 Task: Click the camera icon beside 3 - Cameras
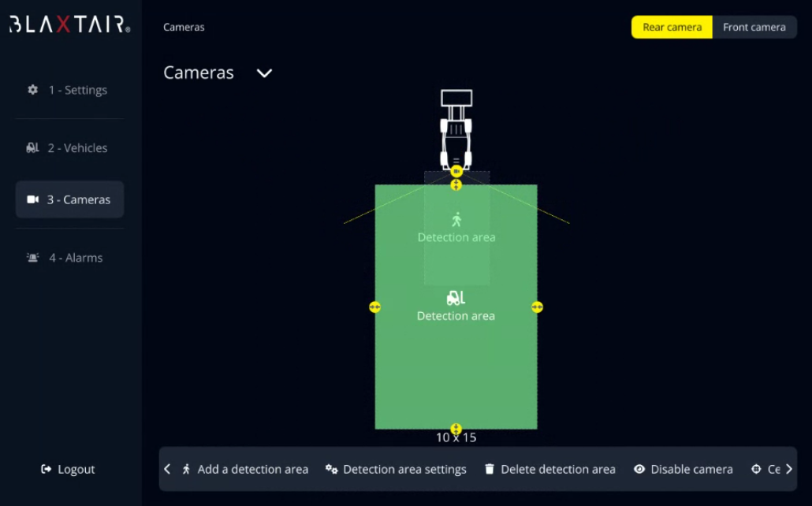[32, 199]
